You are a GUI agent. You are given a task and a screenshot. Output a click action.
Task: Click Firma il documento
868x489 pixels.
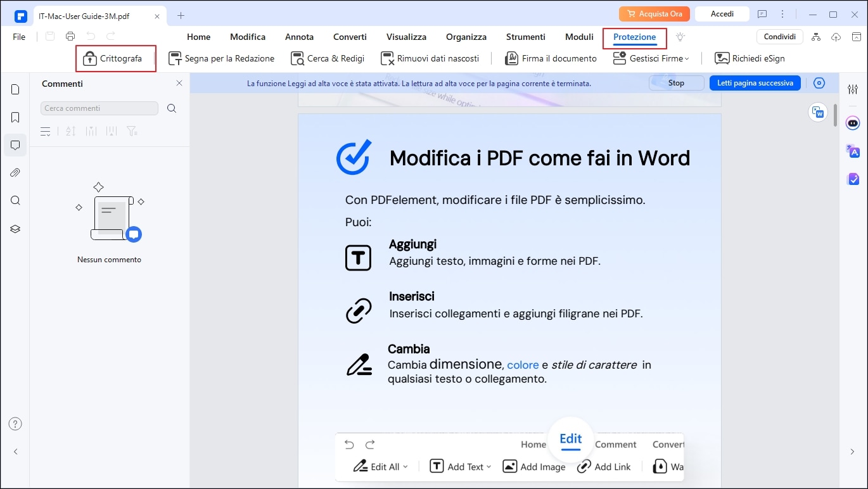pyautogui.click(x=551, y=58)
